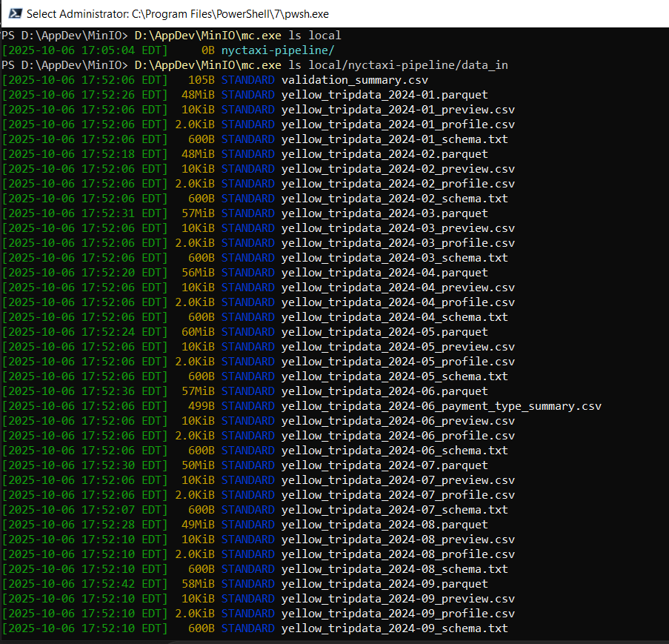This screenshot has height=644, width=669.
Task: Select yellow_tripdata_2024-06_profile.csv entry
Action: click(398, 436)
